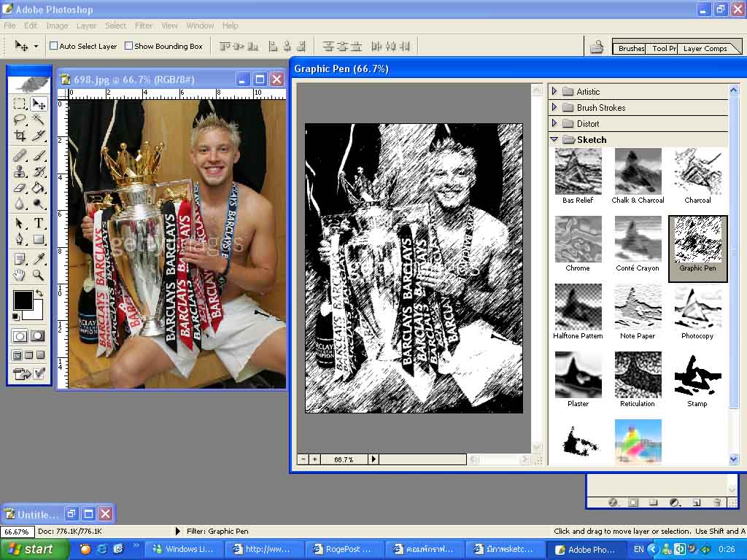Image resolution: width=747 pixels, height=560 pixels.
Task: Select the Type tool
Action: pyautogui.click(x=38, y=223)
